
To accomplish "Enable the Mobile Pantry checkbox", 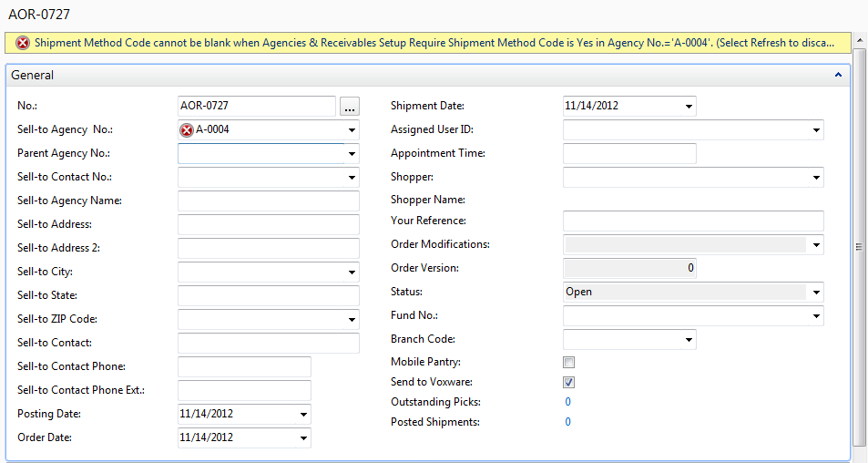I will (x=569, y=363).
